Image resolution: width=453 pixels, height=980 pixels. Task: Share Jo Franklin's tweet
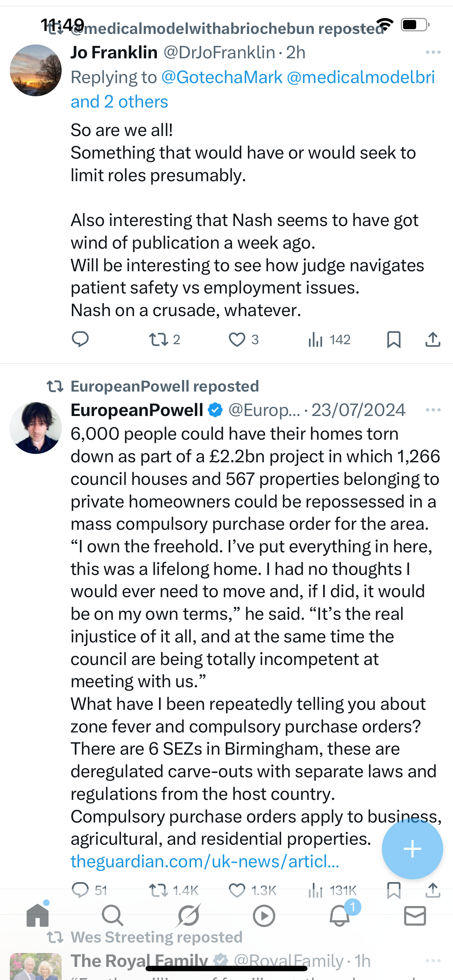point(433,339)
